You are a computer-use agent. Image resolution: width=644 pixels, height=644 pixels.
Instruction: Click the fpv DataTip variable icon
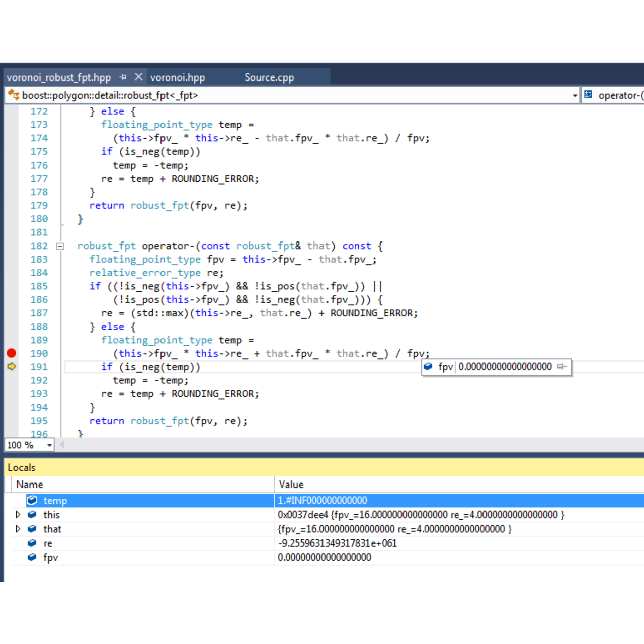tap(428, 367)
